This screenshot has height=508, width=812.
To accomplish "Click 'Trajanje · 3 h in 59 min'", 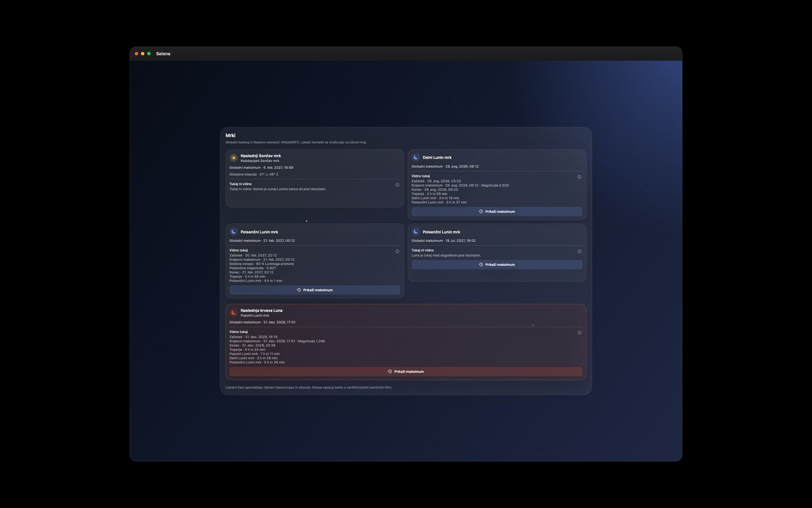I will [x=247, y=277].
